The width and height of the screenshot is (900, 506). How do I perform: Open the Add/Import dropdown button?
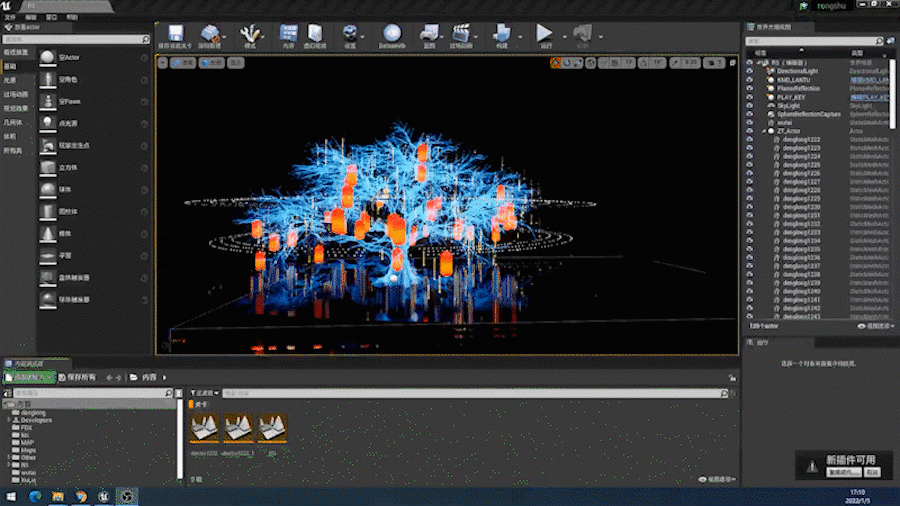29,377
